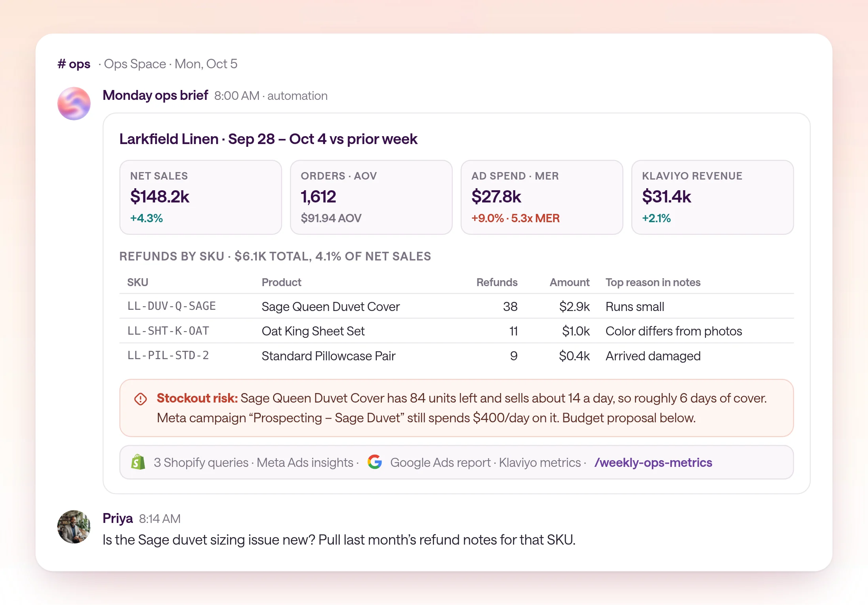Click the +9.0% · 5.3x MER value
Image resolution: width=868 pixels, height=605 pixels.
coord(516,218)
